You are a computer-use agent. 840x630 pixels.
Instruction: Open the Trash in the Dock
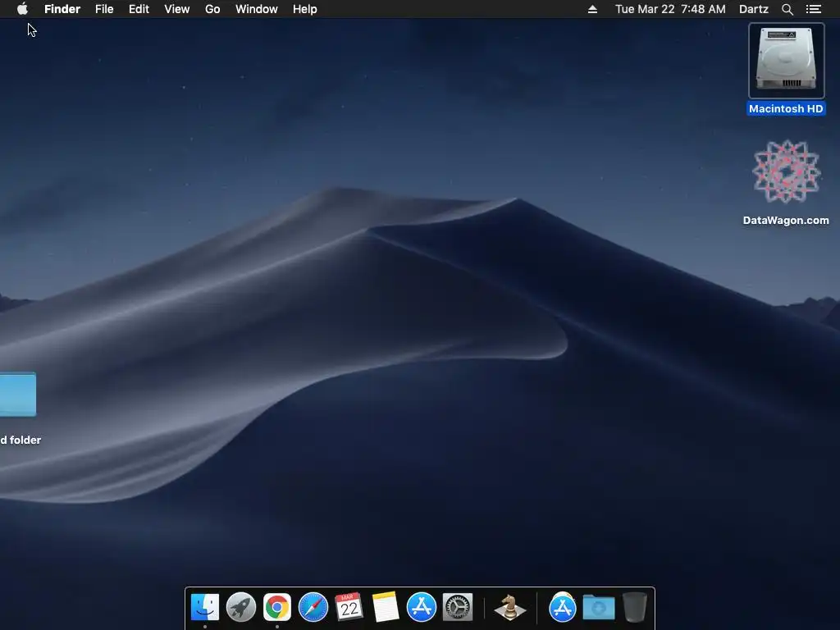[x=635, y=608]
